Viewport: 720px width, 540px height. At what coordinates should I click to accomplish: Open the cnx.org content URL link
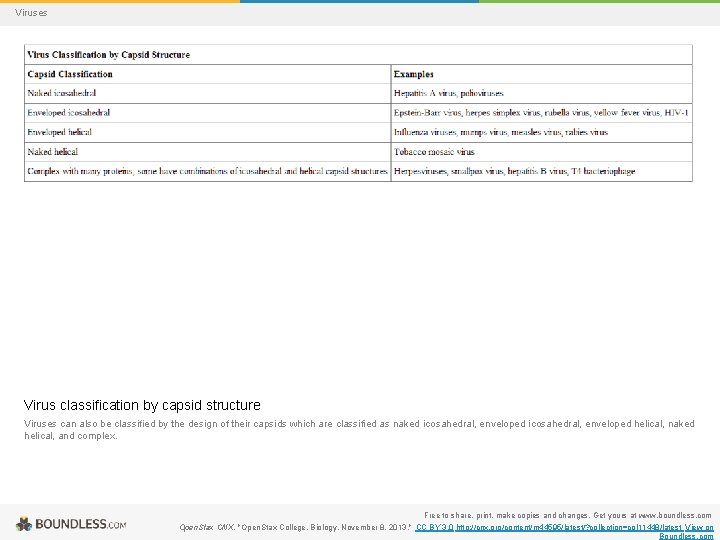coord(569,527)
